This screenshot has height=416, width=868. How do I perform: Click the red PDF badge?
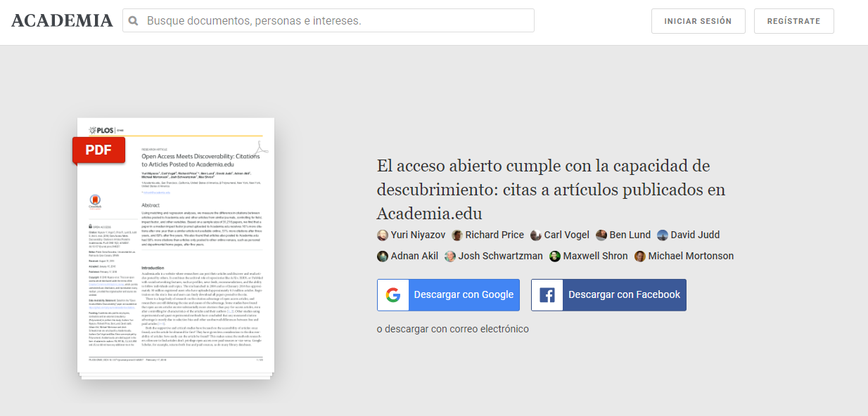[98, 150]
